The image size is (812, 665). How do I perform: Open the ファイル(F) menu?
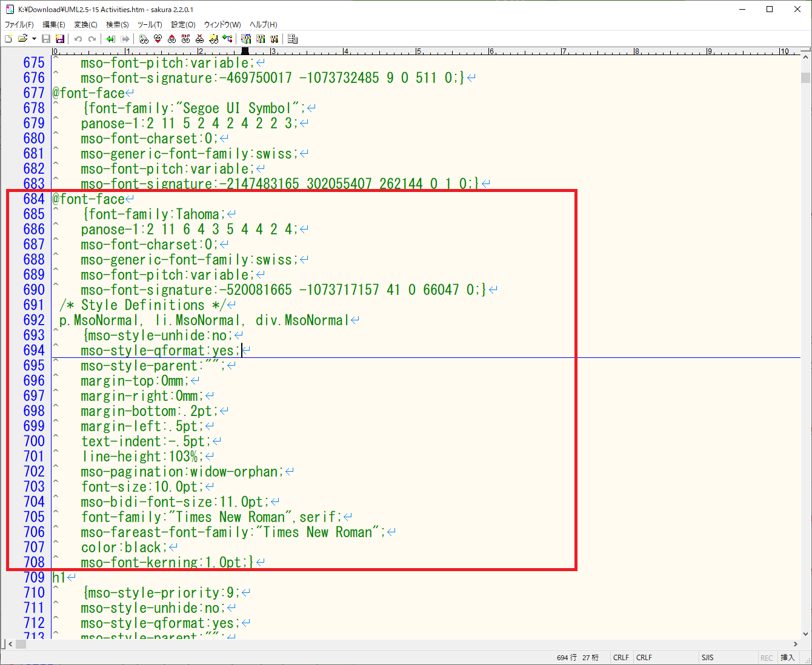coord(19,25)
